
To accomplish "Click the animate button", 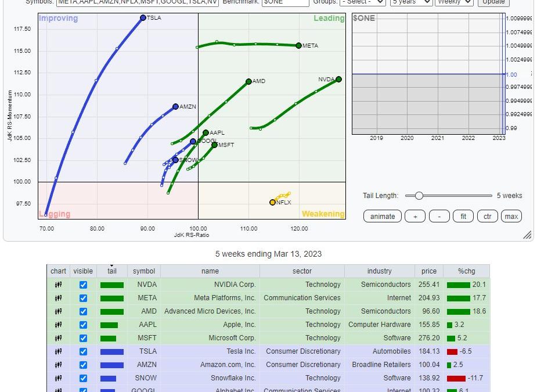I will point(383,217).
